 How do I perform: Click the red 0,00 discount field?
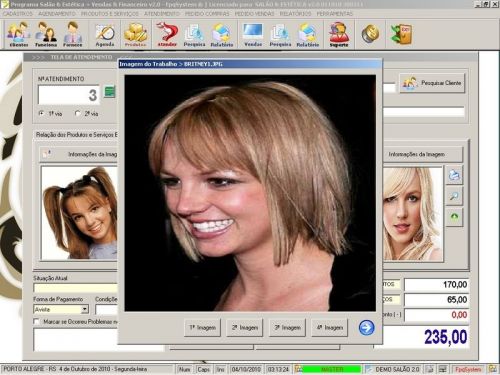pos(436,315)
